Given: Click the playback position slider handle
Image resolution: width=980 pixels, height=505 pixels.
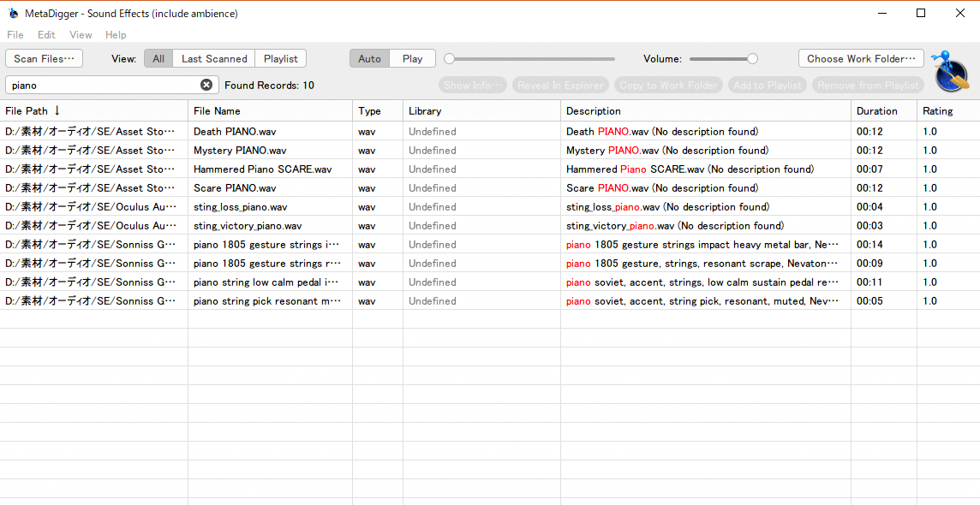Looking at the screenshot, I should [x=449, y=59].
